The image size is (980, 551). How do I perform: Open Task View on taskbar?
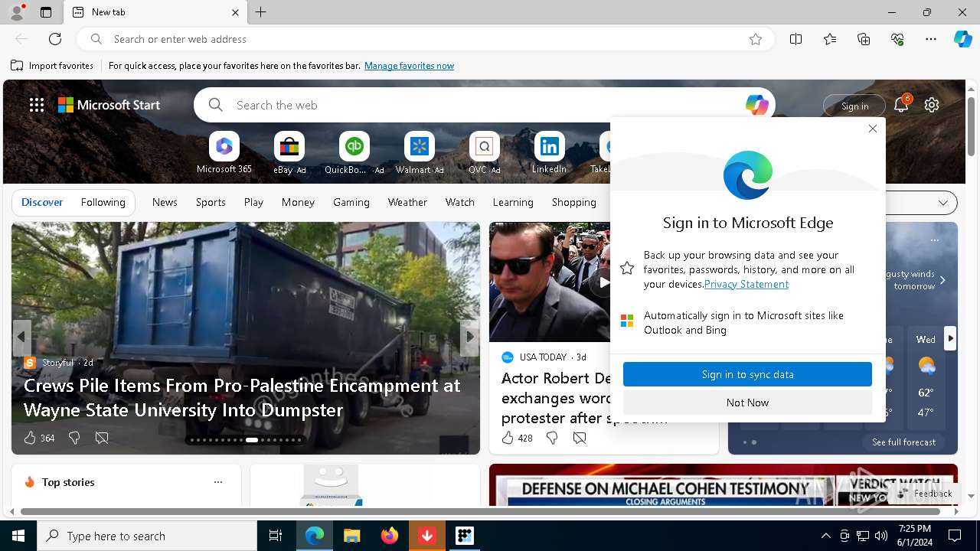pyautogui.click(x=276, y=536)
